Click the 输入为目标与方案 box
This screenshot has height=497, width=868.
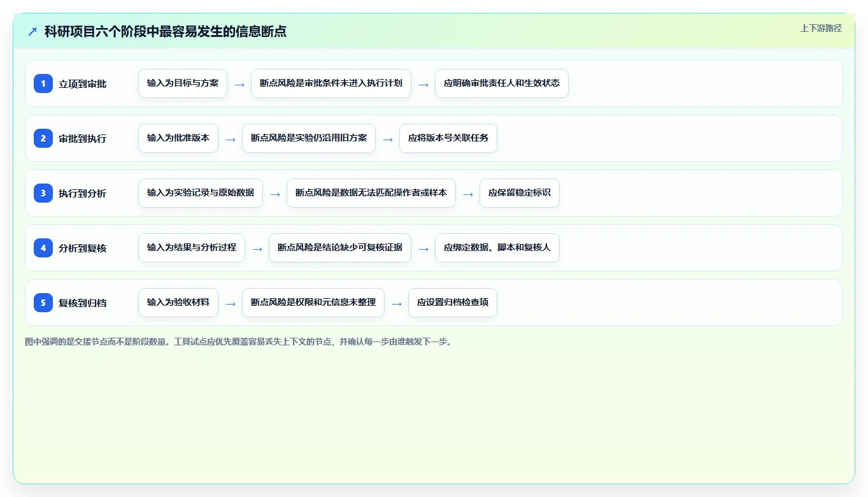click(x=183, y=83)
